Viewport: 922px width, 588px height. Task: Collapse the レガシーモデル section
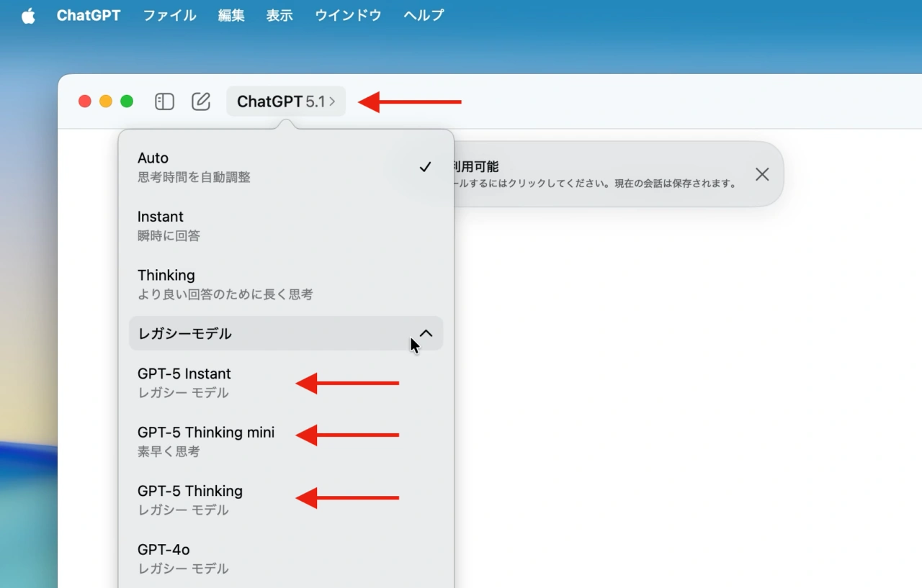point(424,333)
